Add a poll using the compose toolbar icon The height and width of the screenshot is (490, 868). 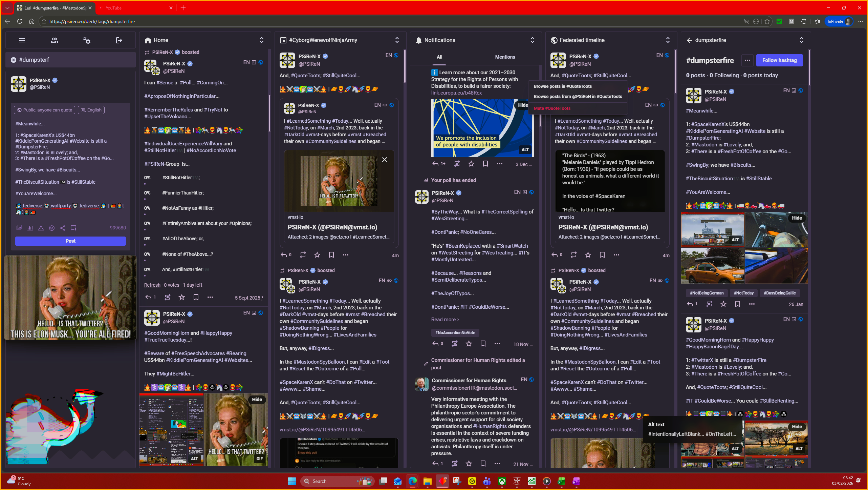click(x=30, y=228)
